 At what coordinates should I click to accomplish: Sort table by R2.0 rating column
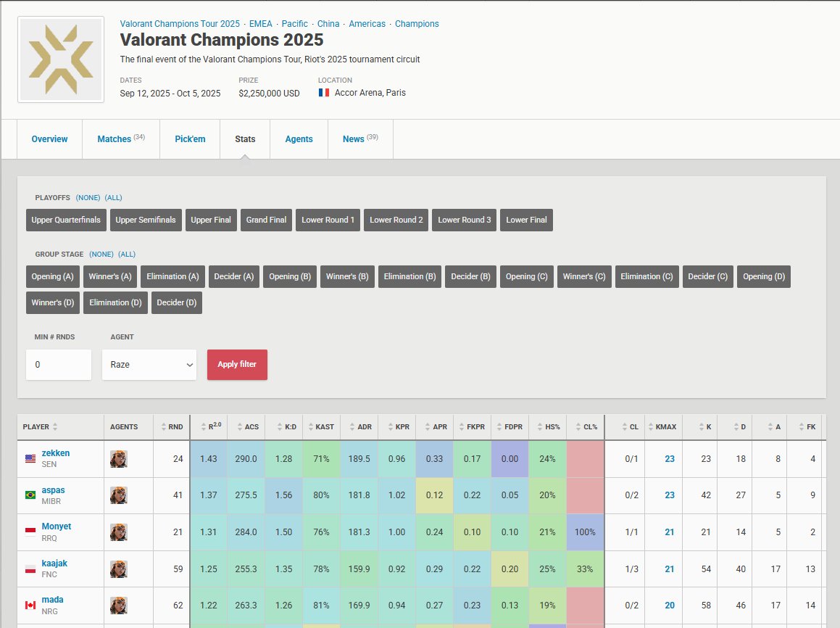pos(210,427)
